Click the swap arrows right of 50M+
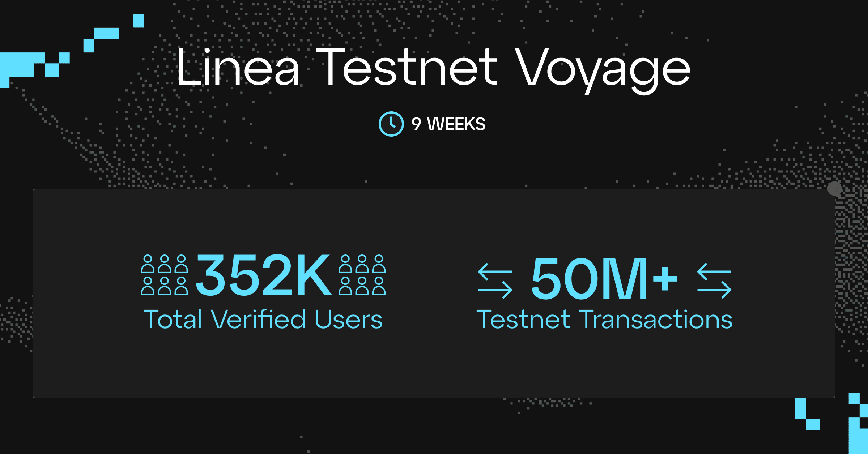The width and height of the screenshot is (868, 454). click(x=714, y=281)
